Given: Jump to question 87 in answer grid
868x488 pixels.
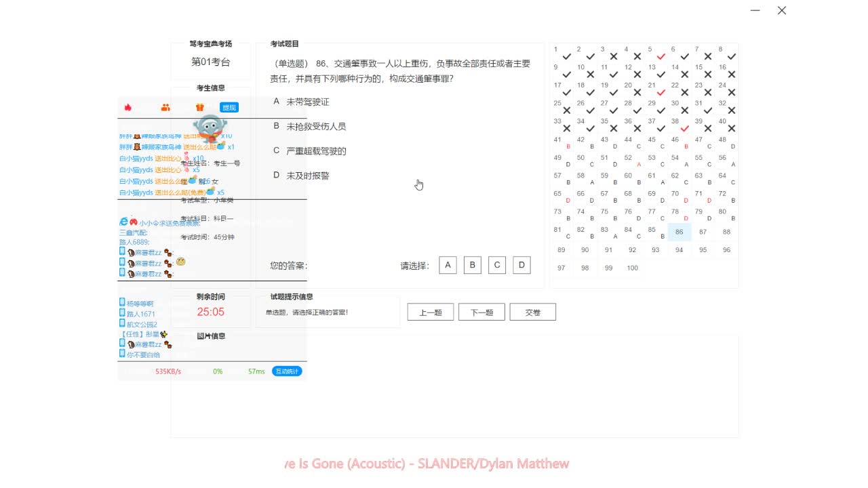Looking at the screenshot, I should click(703, 232).
